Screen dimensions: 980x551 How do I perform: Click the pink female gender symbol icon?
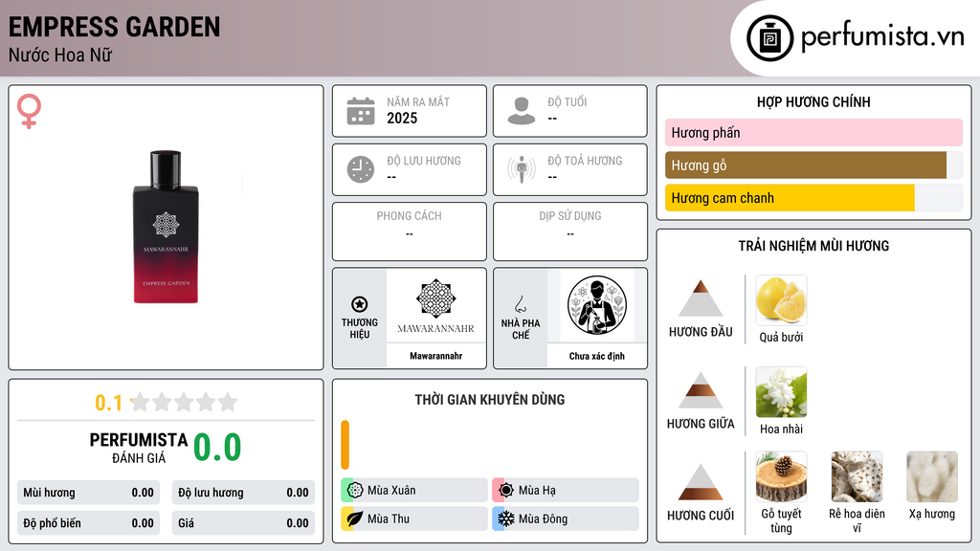29,111
